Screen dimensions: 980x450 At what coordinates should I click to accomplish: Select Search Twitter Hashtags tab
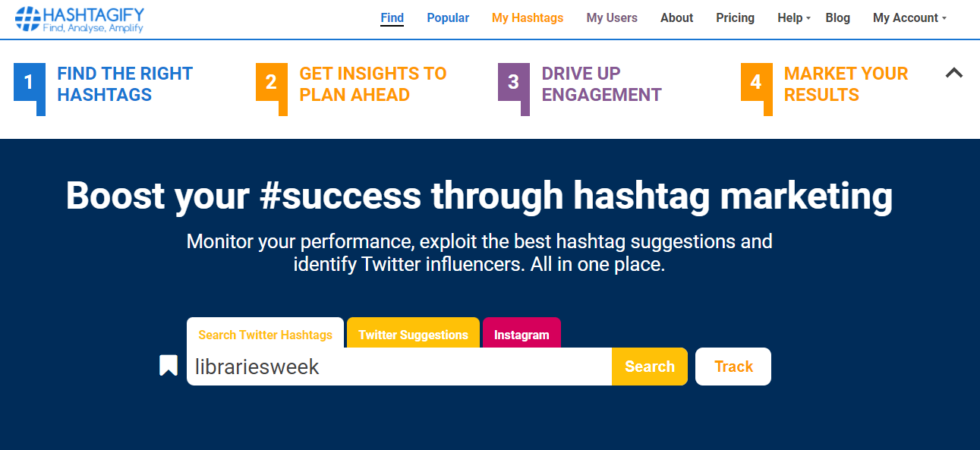point(265,335)
